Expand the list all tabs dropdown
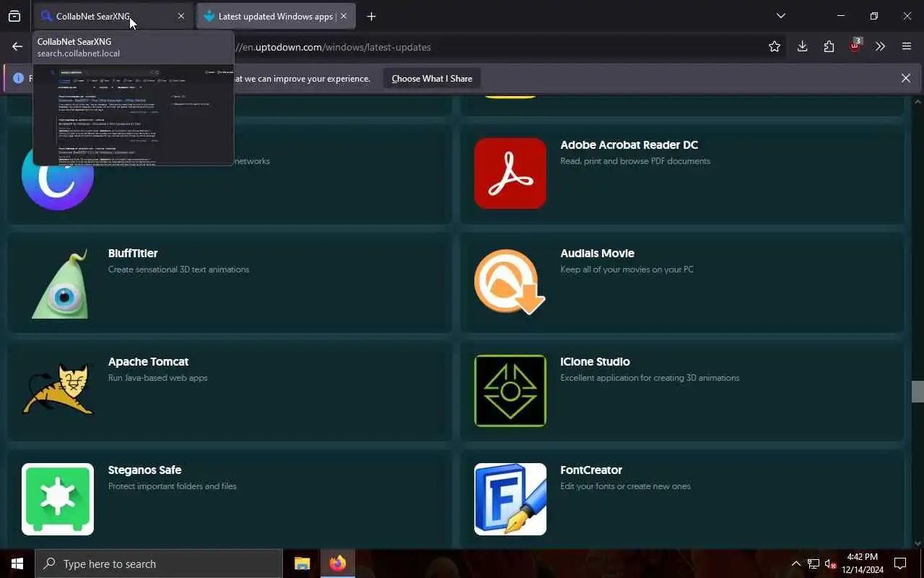Viewport: 924px width, 578px height. click(780, 16)
